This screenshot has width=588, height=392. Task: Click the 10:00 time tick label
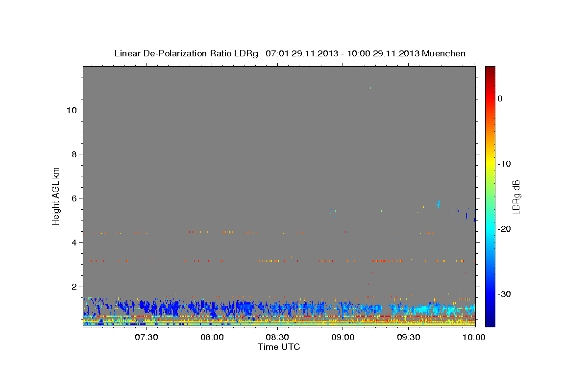(x=473, y=337)
